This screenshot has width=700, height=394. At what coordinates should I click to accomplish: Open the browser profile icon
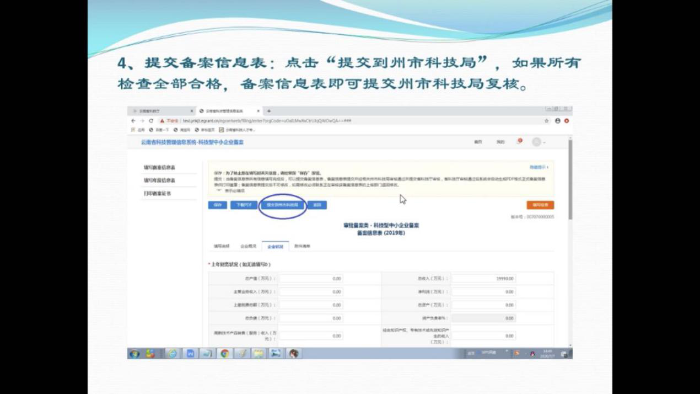click(558, 121)
